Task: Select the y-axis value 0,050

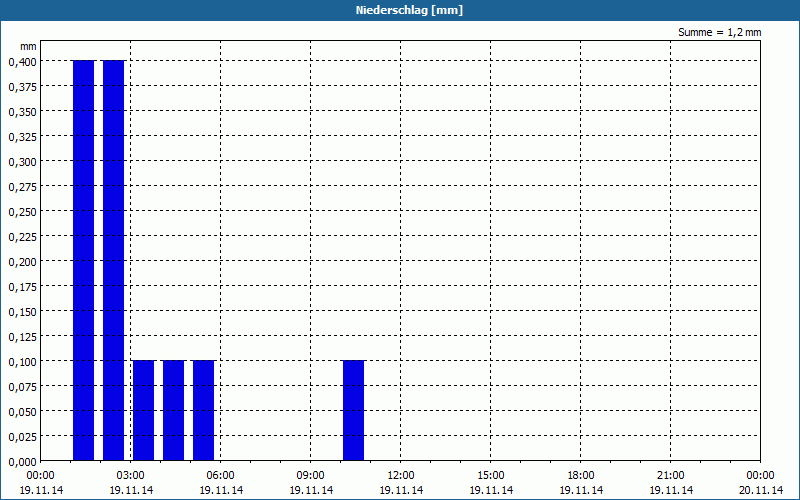Action: coord(23,412)
